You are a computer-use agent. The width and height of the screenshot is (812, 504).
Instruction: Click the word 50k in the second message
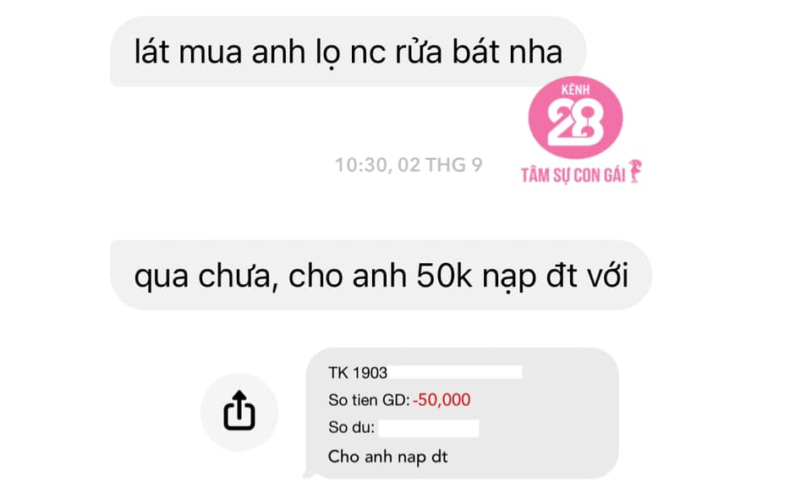(x=444, y=276)
